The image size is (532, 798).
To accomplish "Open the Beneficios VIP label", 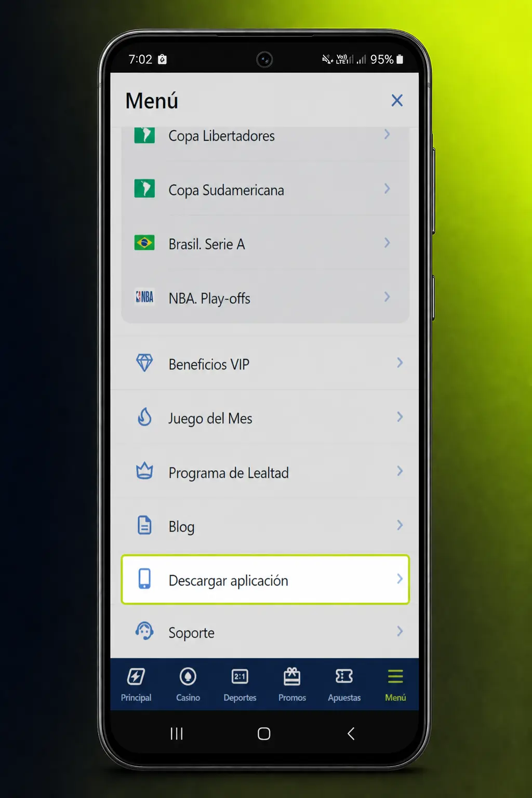I will [209, 364].
